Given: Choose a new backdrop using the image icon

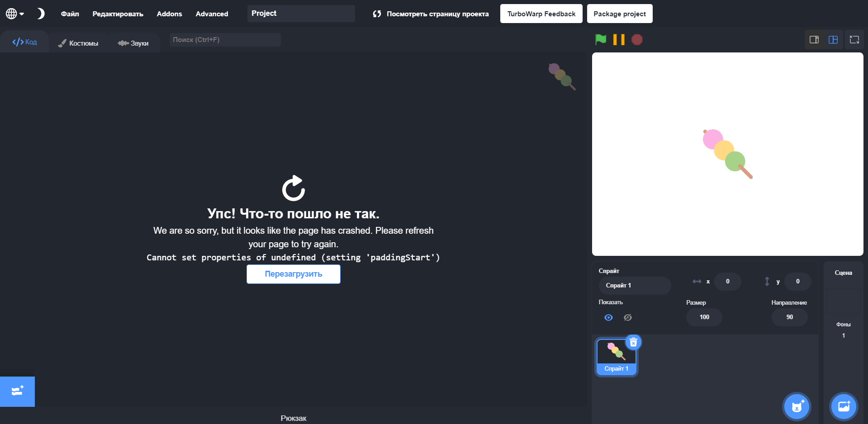Looking at the screenshot, I should (843, 406).
